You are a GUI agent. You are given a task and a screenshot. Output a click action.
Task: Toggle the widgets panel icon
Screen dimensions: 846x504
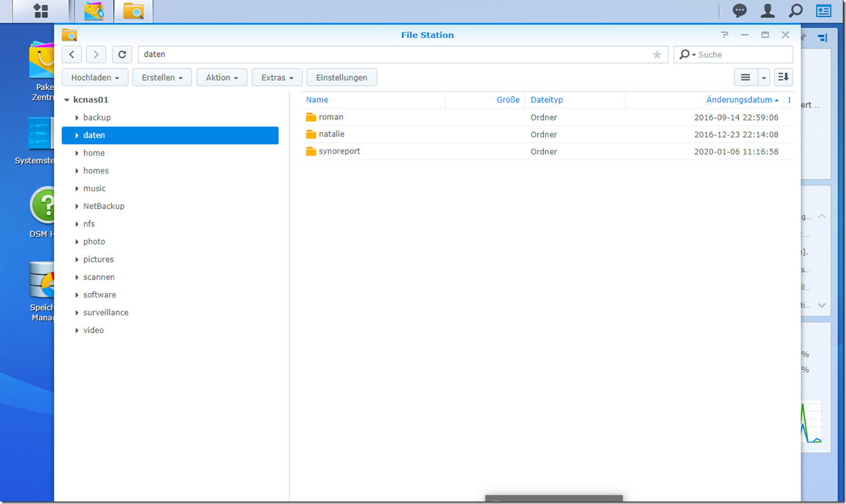[824, 11]
